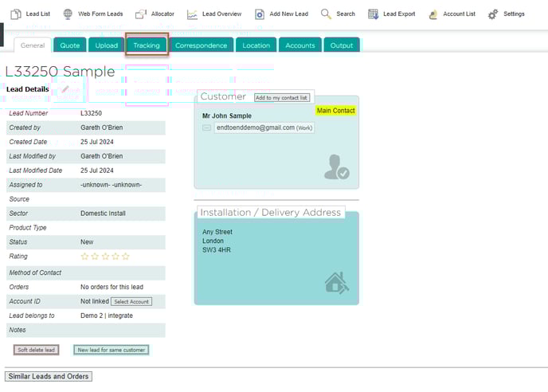Click Add to my contact list
This screenshot has height=392, width=548.
(282, 97)
